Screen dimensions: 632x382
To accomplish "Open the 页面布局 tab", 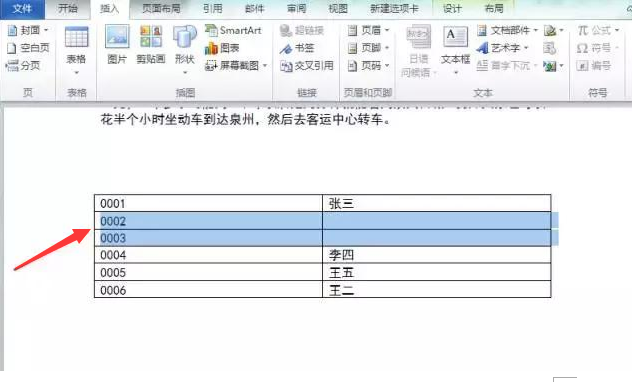I will coord(161,8).
